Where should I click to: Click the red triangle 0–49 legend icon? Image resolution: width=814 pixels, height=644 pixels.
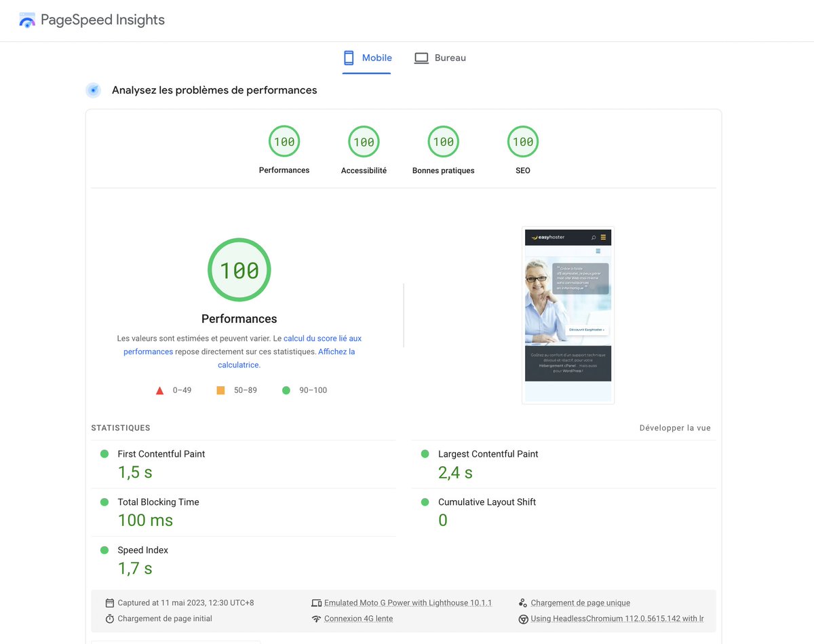click(x=160, y=390)
